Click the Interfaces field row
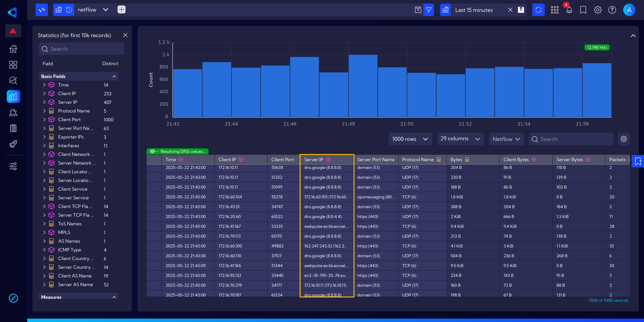 (78, 146)
